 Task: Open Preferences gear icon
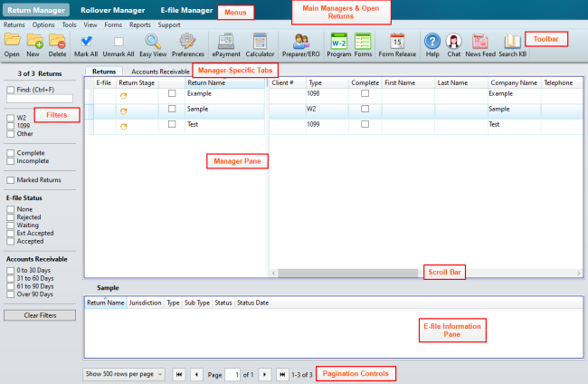[x=187, y=43]
